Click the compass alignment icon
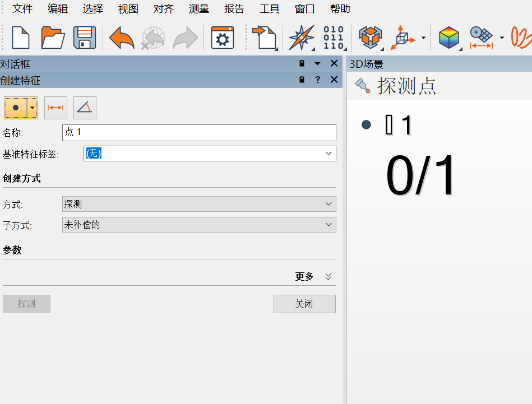532x404 pixels. pyautogui.click(x=301, y=38)
